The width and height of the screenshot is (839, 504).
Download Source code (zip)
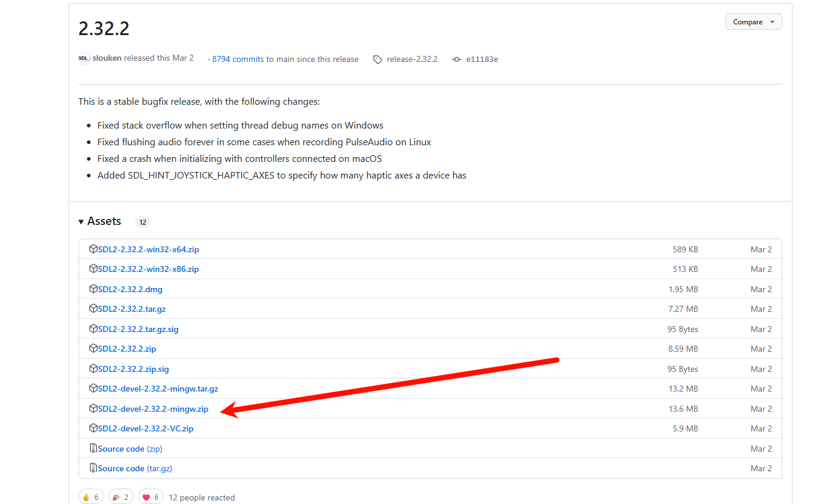tap(130, 449)
